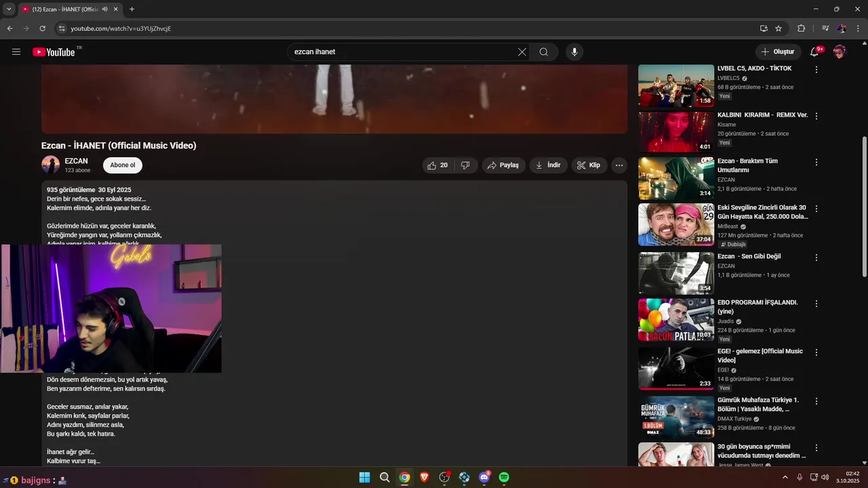Click the EBO PROGRAMI İFŞALANDI thumbnail
868x488 pixels.
pos(676,320)
